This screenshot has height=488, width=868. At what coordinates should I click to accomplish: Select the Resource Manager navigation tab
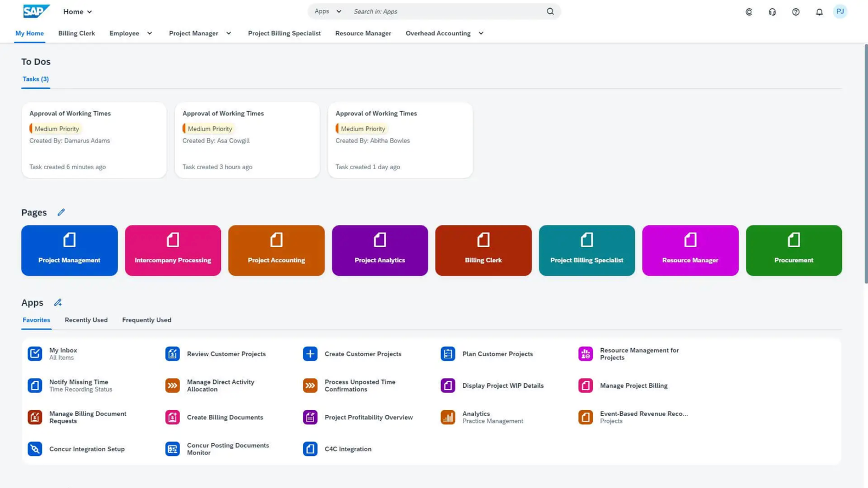coord(363,34)
